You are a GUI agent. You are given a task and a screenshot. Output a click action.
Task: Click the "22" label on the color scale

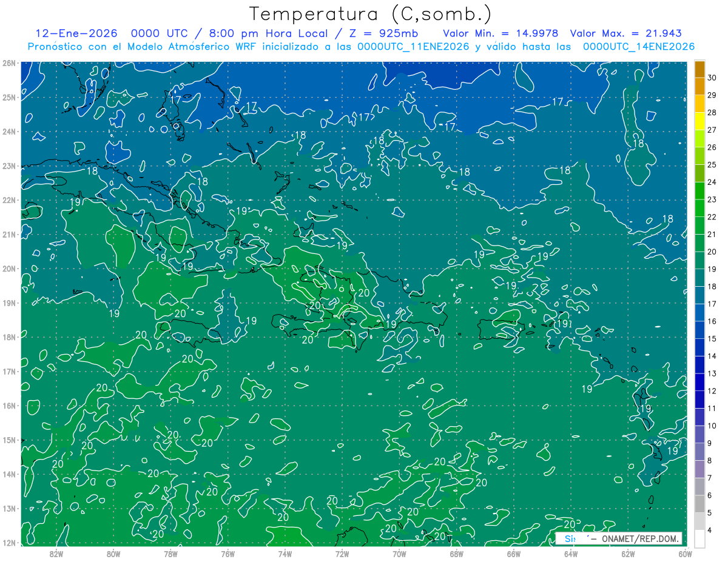[x=712, y=217]
